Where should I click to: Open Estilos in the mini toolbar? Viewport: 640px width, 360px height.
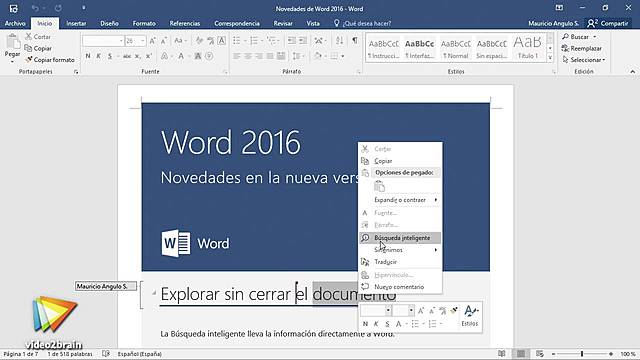(470, 316)
